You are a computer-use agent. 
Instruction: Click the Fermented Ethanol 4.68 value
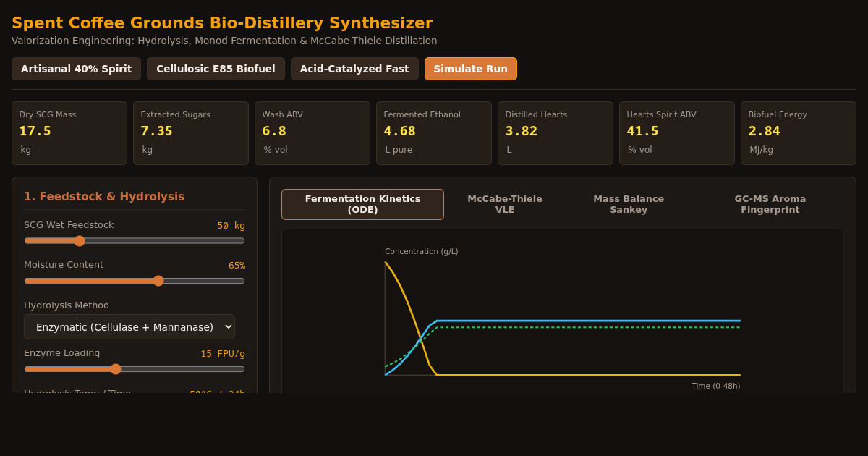(x=400, y=131)
